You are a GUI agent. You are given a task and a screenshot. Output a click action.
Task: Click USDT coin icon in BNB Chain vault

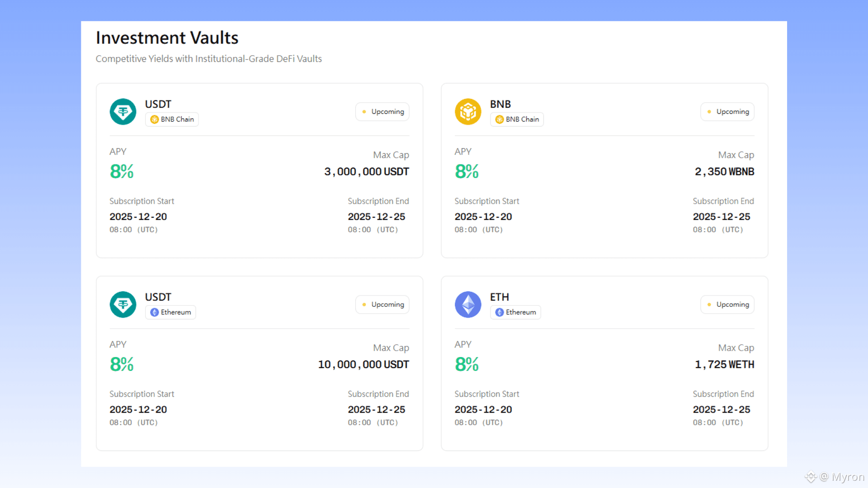click(x=123, y=112)
